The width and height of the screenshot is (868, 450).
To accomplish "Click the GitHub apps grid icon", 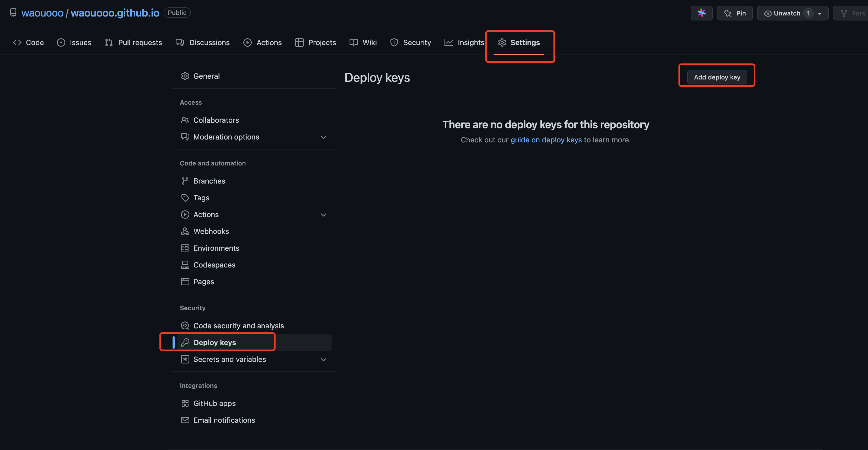I will [x=185, y=404].
